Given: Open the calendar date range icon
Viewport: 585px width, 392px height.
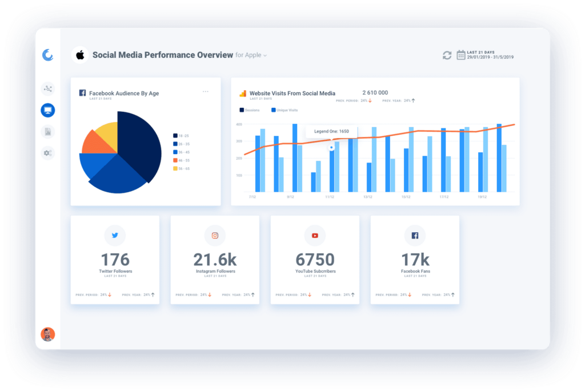Looking at the screenshot, I should 461,55.
